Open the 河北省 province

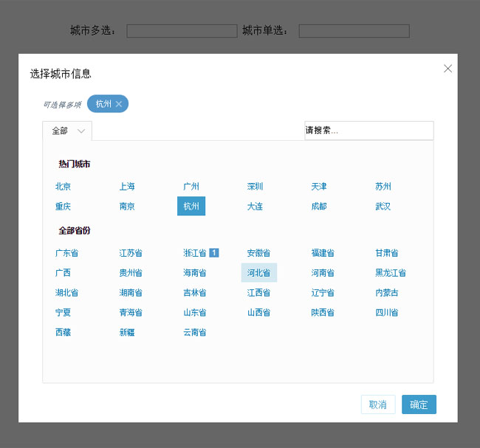tap(258, 273)
